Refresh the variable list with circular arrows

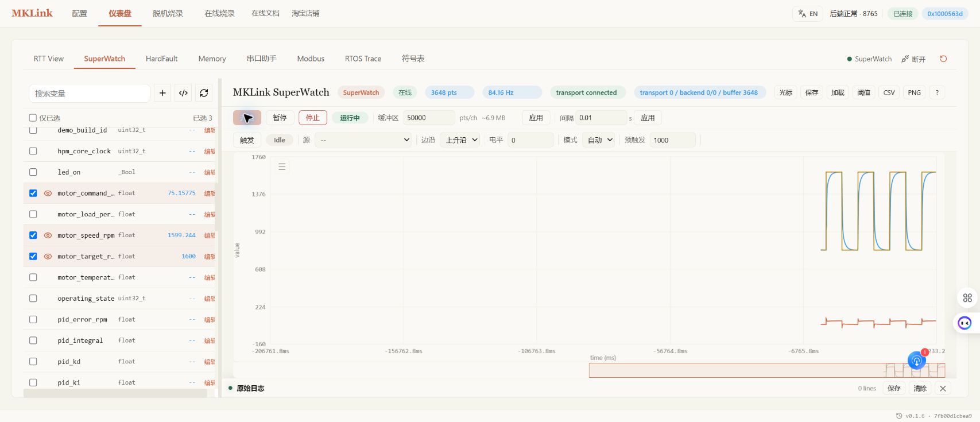[204, 93]
